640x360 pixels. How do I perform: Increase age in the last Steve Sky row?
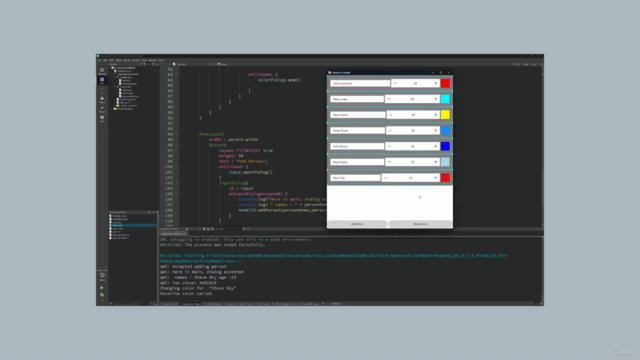click(436, 178)
